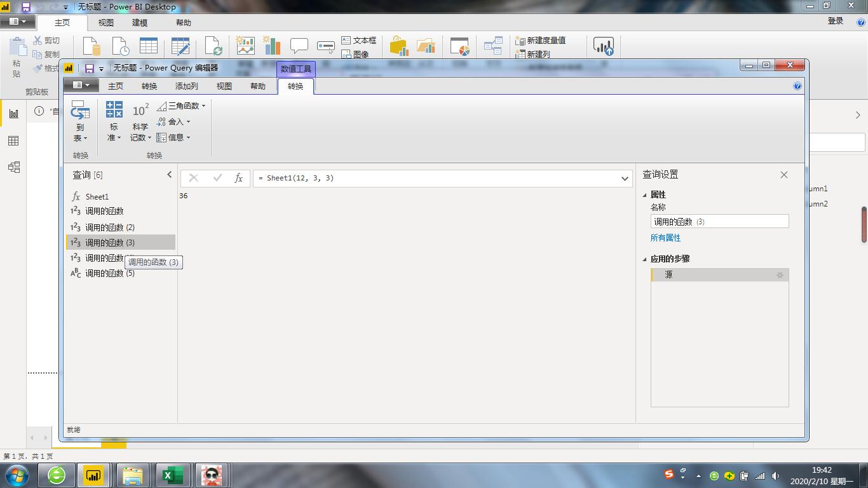Collapse the Applied Steps (应用的步骤) section

(645, 259)
